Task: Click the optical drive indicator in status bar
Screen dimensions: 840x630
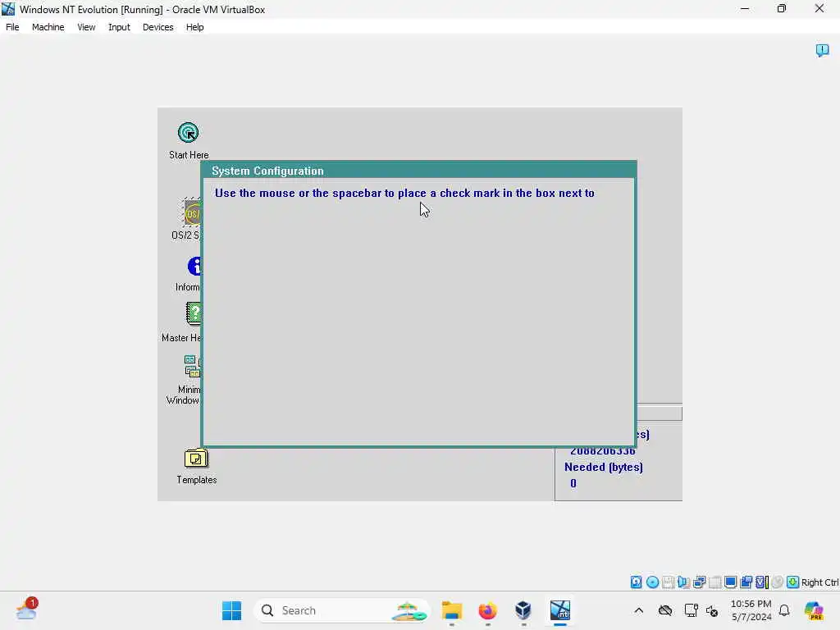Action: [x=652, y=582]
